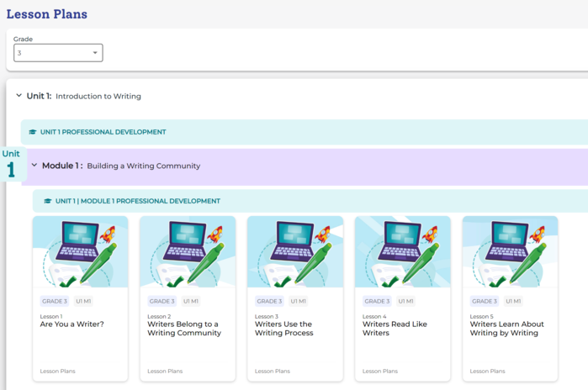Image resolution: width=588 pixels, height=390 pixels.
Task: Open Lesson 2 laptop illustration thumbnail
Action: point(188,252)
